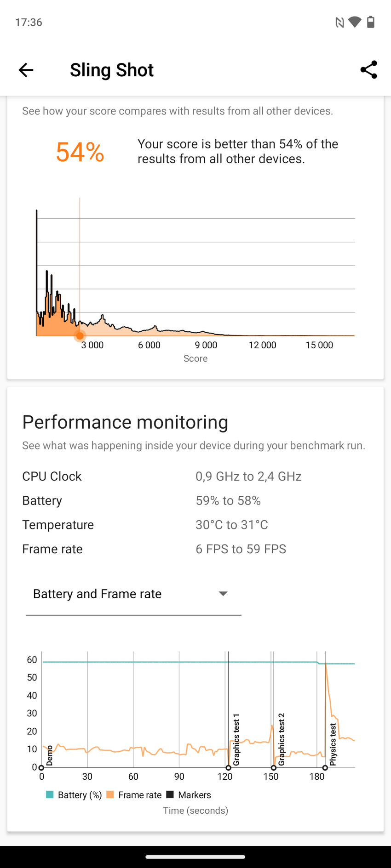The height and width of the screenshot is (868, 391).
Task: Select the Graphics test 2 marker
Action: tap(274, 768)
